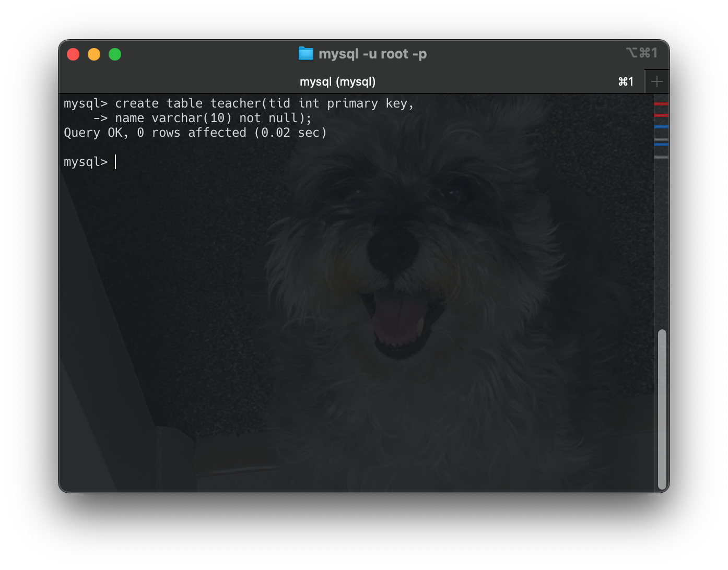Click the folder proxy icon in the title bar

pyautogui.click(x=306, y=53)
